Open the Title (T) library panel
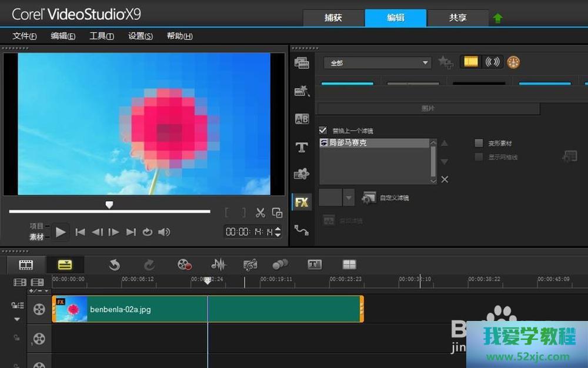The height and width of the screenshot is (368, 588). (302, 148)
